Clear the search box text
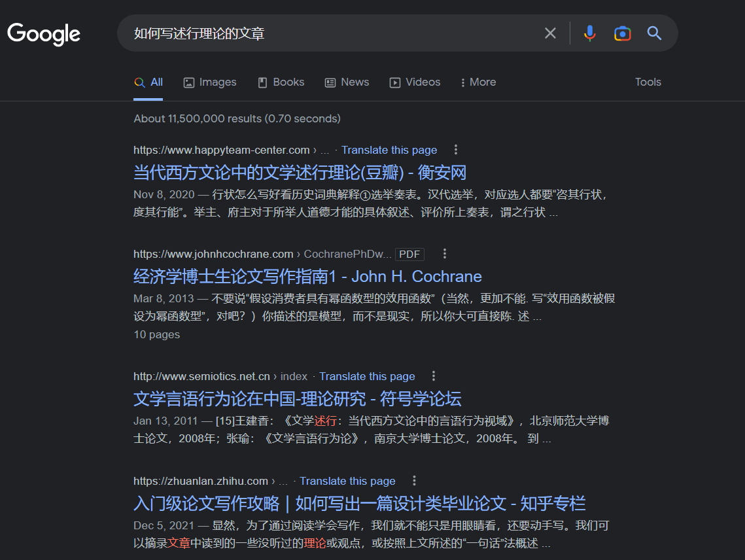This screenshot has width=745, height=560. [x=550, y=33]
